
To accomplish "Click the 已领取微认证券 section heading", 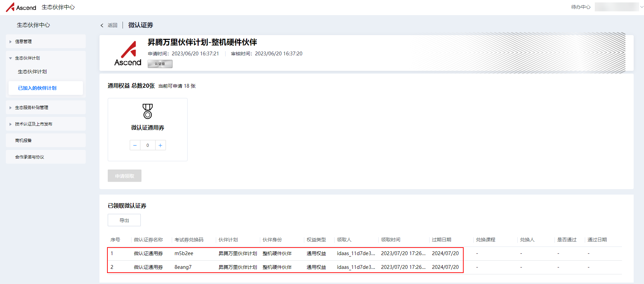I will point(127,206).
